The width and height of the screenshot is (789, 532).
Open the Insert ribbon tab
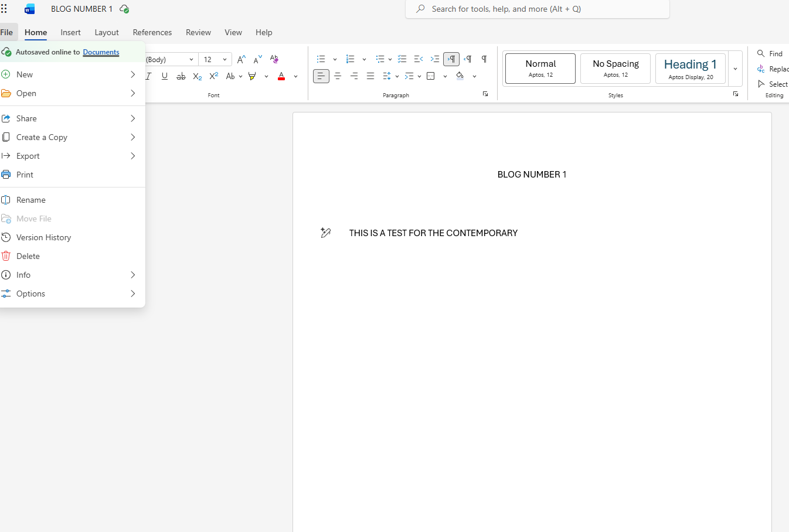pos(70,32)
